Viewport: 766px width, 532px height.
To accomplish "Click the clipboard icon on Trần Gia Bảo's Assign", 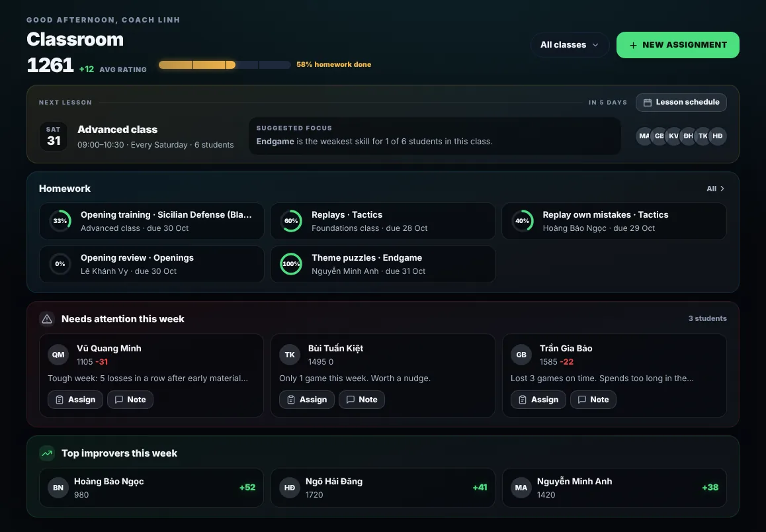I will 523,400.
